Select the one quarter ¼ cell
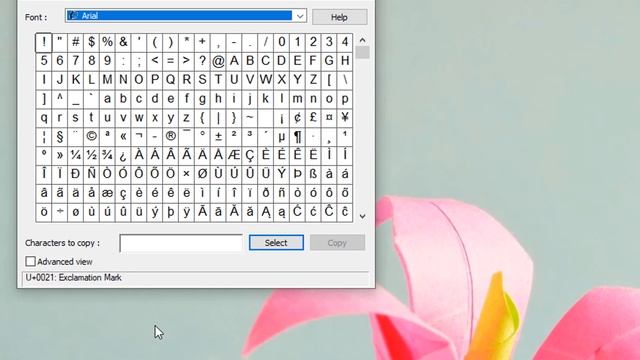The image size is (640, 360). pyautogui.click(x=76, y=155)
